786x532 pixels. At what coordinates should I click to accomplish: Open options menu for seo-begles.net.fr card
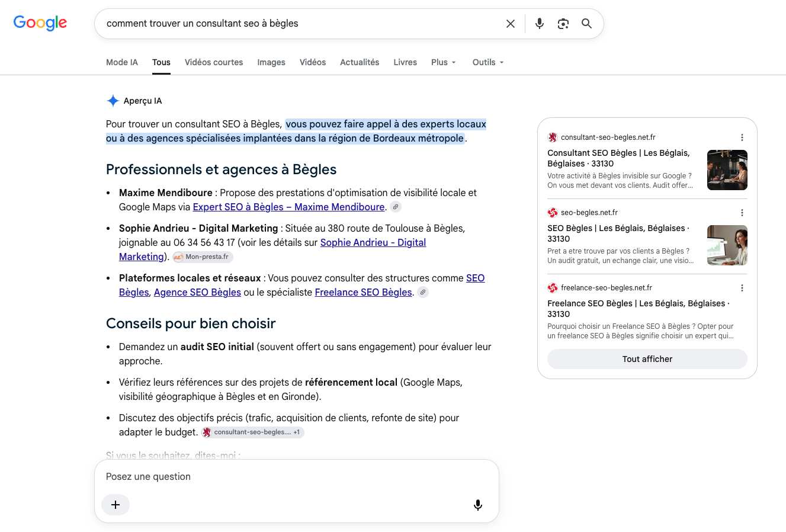point(742,213)
